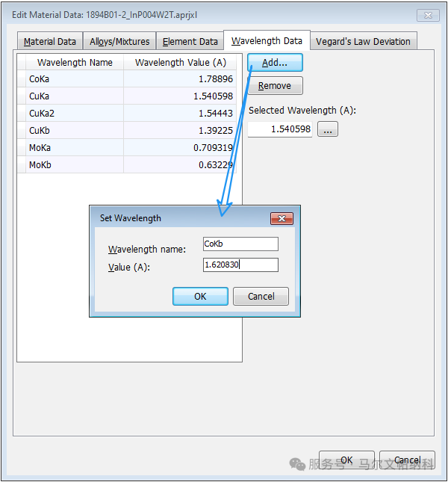Click Cancel in the main dialog
The image size is (448, 482).
click(x=407, y=460)
